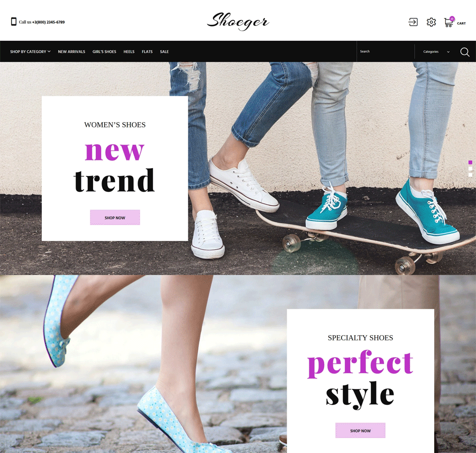Click Shop Now under new trend
476x453 pixels.
click(x=115, y=218)
